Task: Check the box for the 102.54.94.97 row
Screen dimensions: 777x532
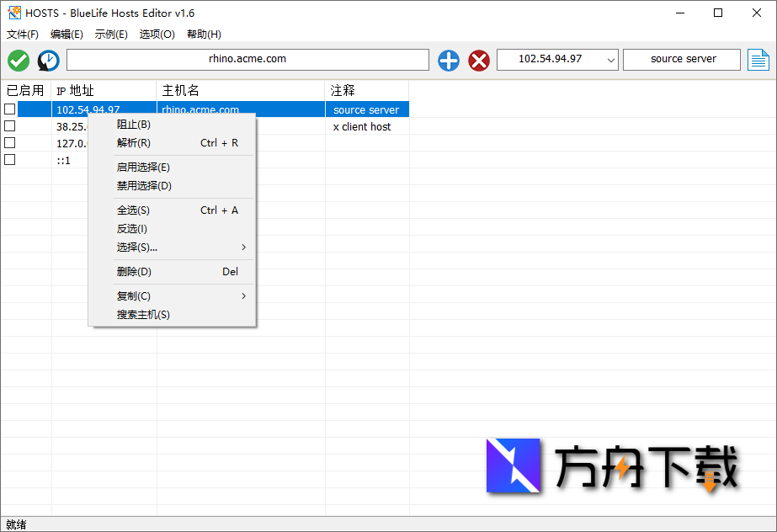Action: pyautogui.click(x=9, y=108)
